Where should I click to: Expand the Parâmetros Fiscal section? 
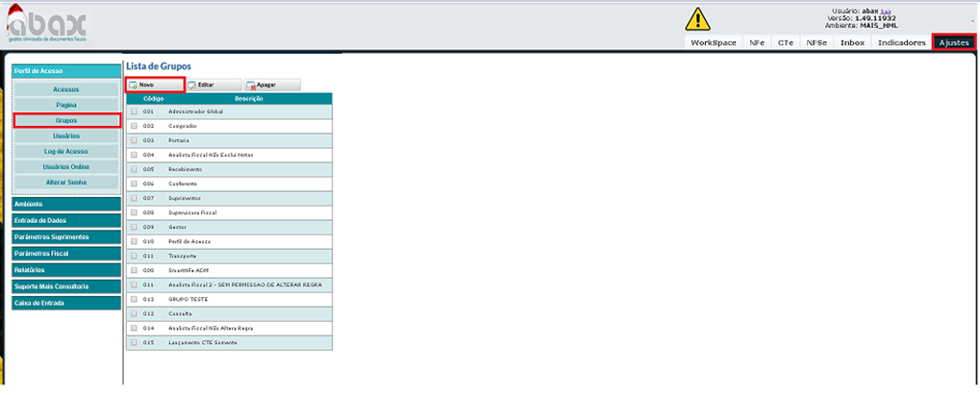click(65, 254)
